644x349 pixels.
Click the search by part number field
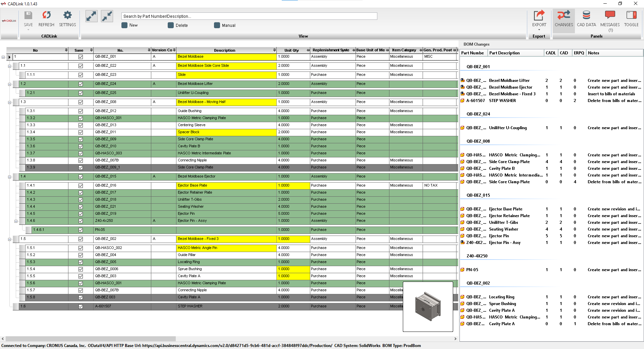[x=249, y=16]
